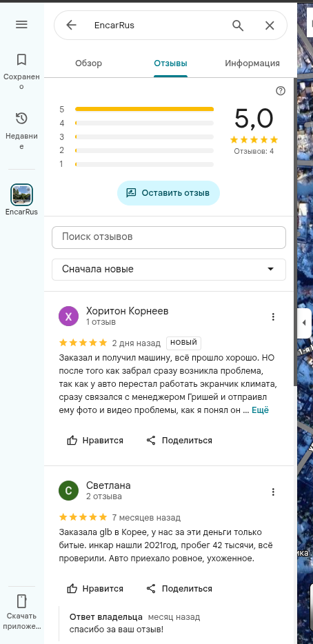Click the panel's vertical scrollbar

pyautogui.click(x=295, y=232)
